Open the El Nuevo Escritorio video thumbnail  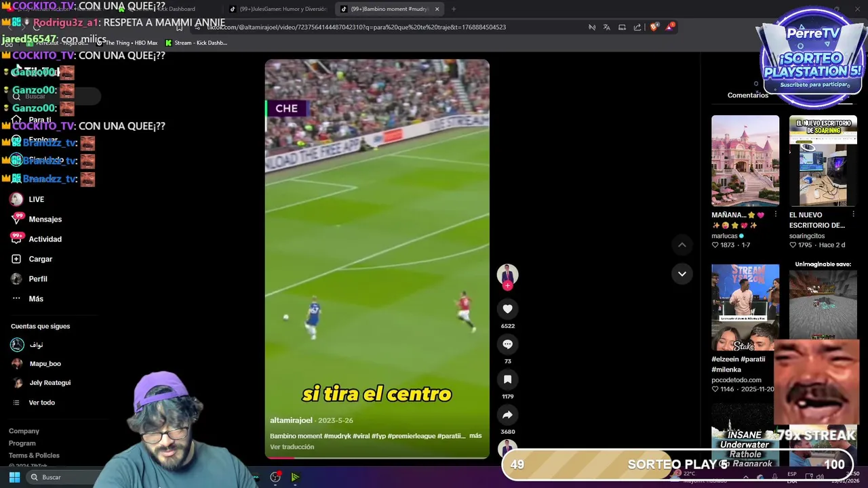(x=823, y=161)
